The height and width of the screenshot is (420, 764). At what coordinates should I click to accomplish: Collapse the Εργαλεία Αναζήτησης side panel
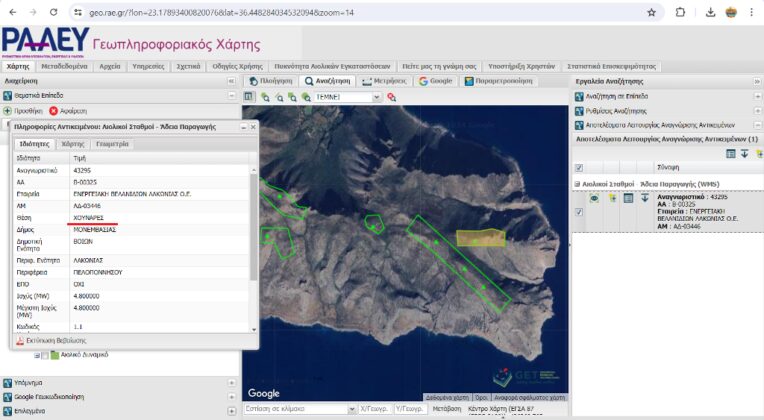[757, 81]
